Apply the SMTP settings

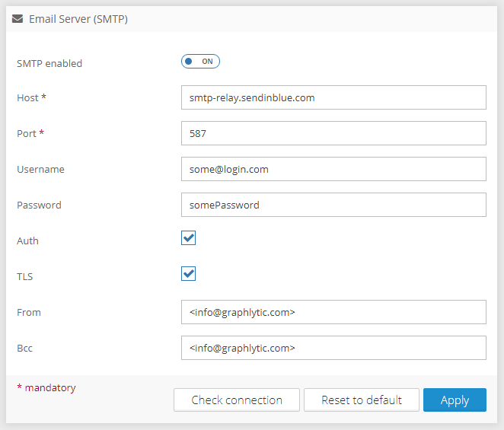[455, 400]
